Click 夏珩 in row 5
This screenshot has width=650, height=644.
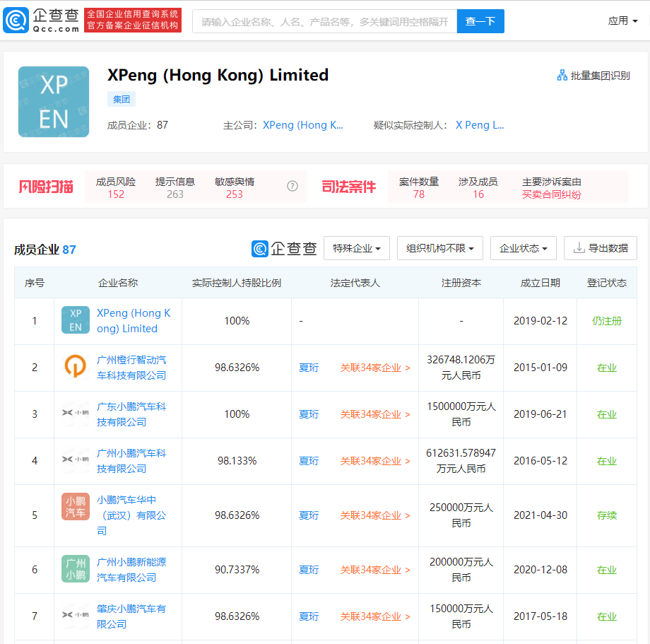[309, 515]
